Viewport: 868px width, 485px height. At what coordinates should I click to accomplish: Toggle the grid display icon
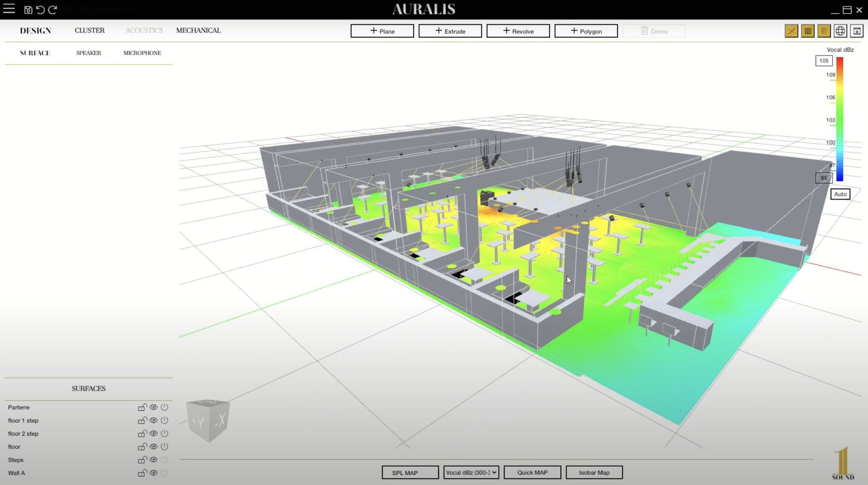click(x=808, y=31)
